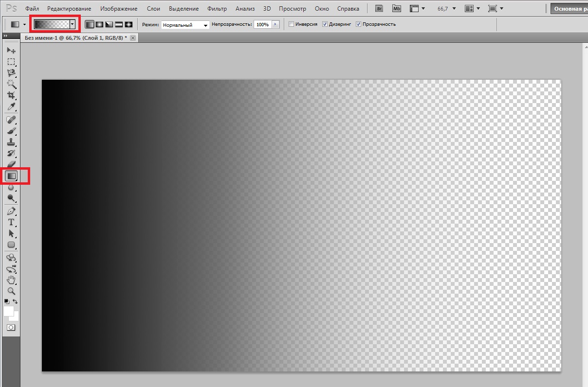Open the Файл menu
Viewport: 588px width, 387px height.
[x=32, y=9]
